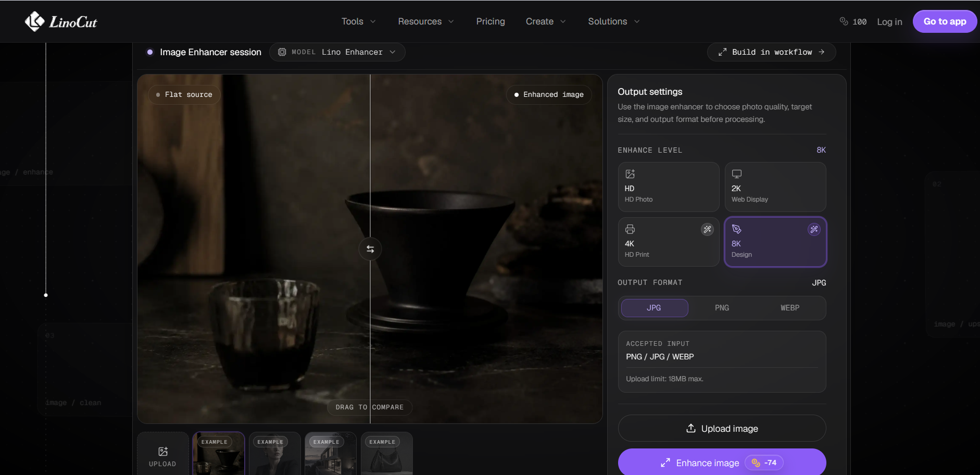
Task: Expand the Solutions menu chevron
Action: (x=637, y=21)
